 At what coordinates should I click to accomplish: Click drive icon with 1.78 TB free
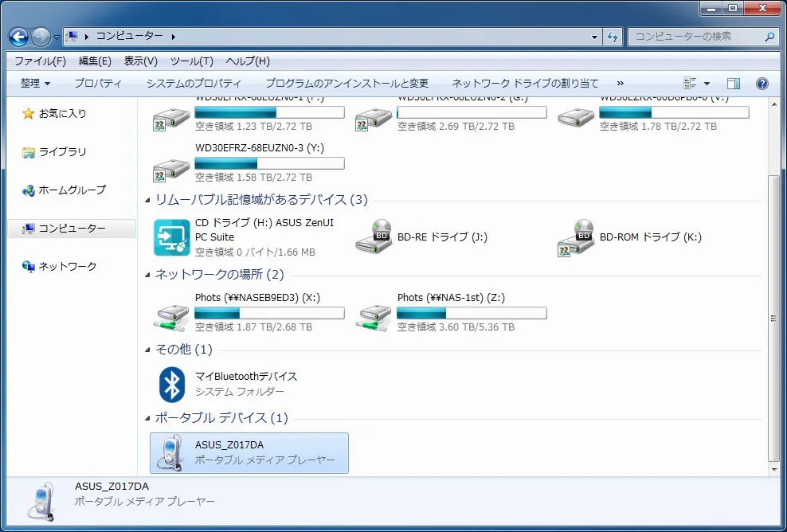pyautogui.click(x=576, y=119)
